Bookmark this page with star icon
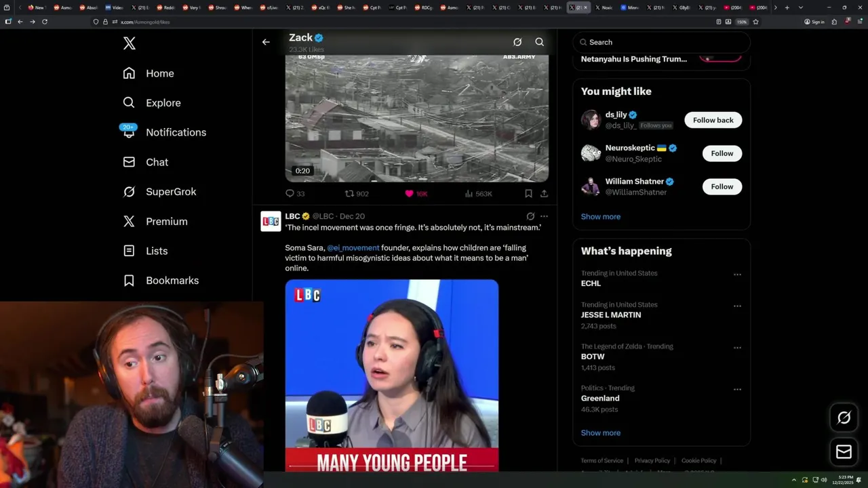Screen dimensions: 868x488 [x=755, y=22]
